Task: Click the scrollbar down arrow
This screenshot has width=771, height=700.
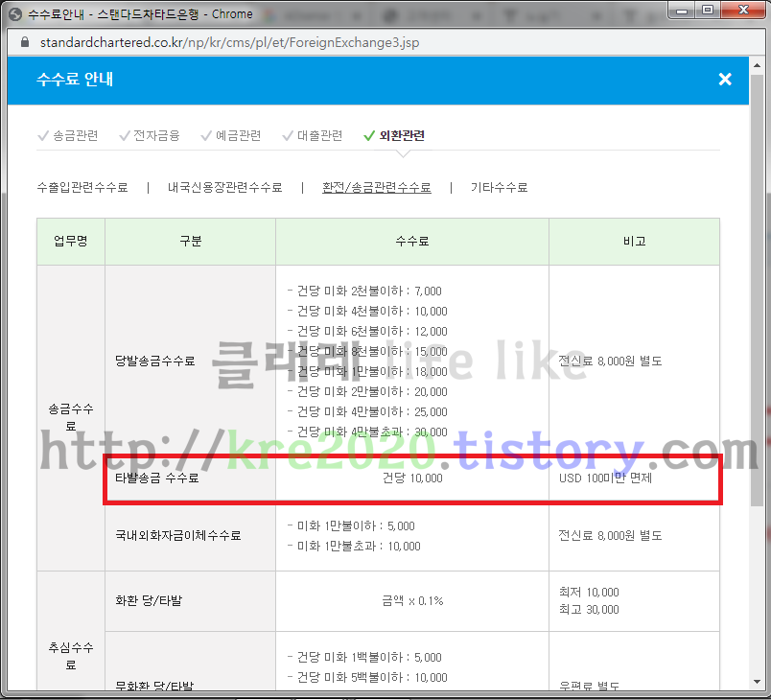Action: point(757,682)
